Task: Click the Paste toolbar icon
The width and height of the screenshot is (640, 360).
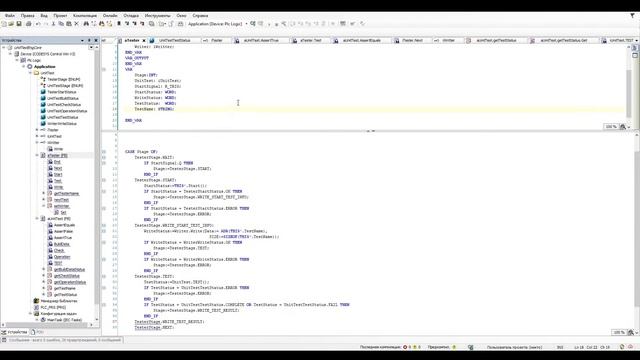Action: click(69, 24)
